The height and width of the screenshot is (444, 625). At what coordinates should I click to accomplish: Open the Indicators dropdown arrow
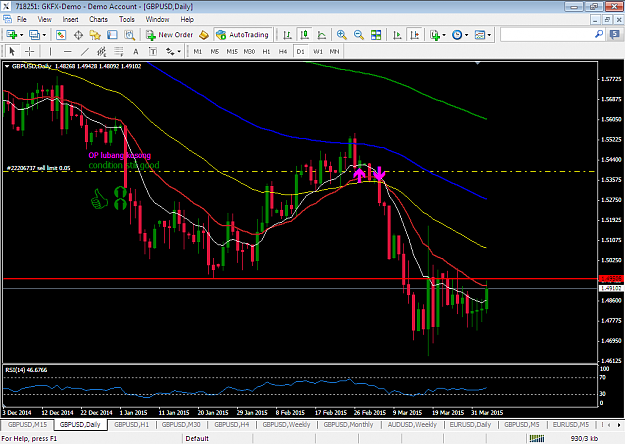pos(444,35)
